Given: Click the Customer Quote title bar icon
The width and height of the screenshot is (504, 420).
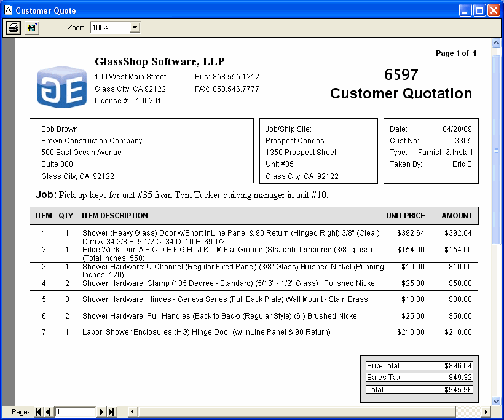Looking at the screenshot, I should point(8,10).
